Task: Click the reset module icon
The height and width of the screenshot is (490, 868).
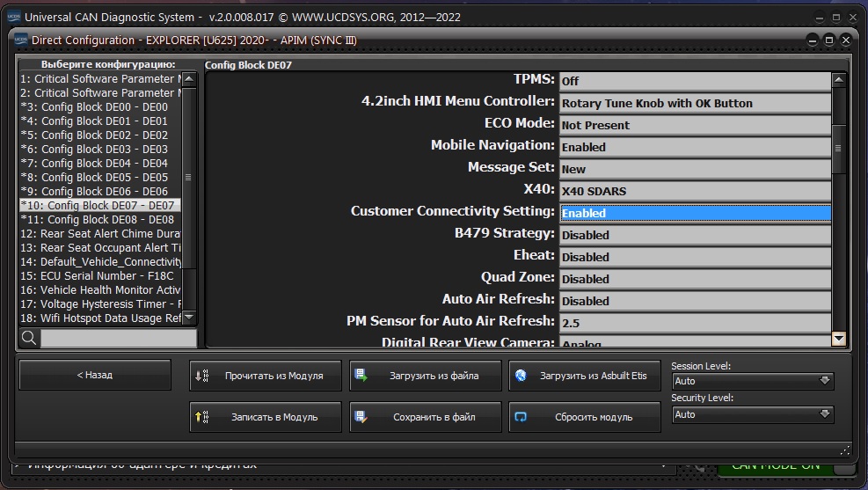Action: tap(521, 417)
